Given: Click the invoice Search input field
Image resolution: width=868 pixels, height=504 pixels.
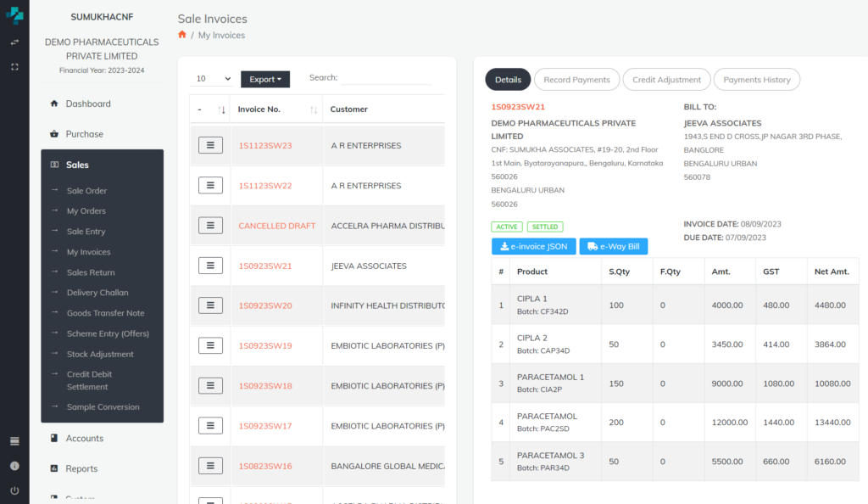Looking at the screenshot, I should click(386, 77).
